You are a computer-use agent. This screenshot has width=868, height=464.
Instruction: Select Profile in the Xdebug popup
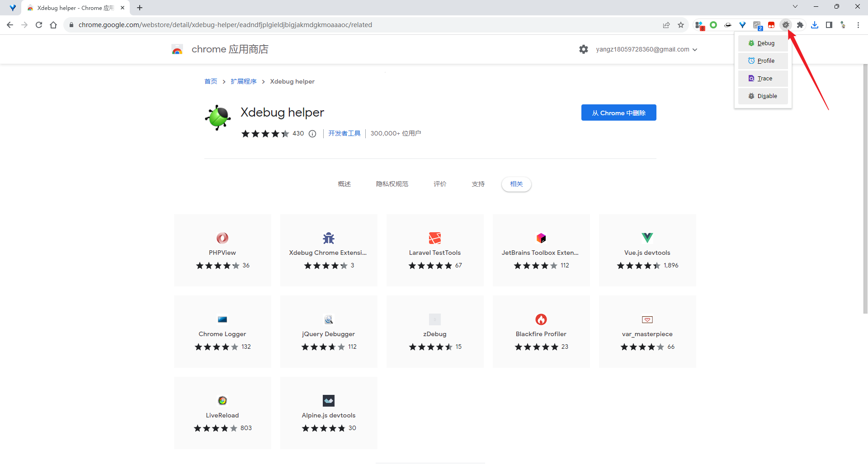point(763,61)
